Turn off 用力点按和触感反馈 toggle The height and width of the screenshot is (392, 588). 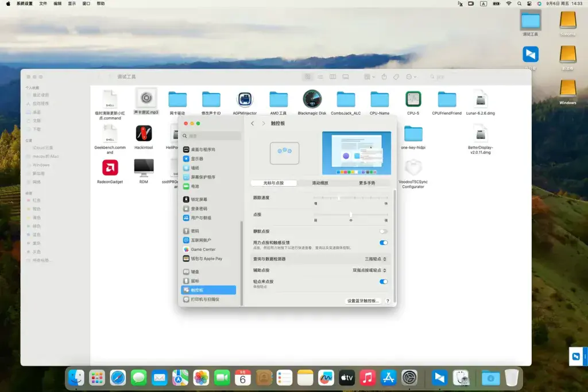[x=383, y=242]
